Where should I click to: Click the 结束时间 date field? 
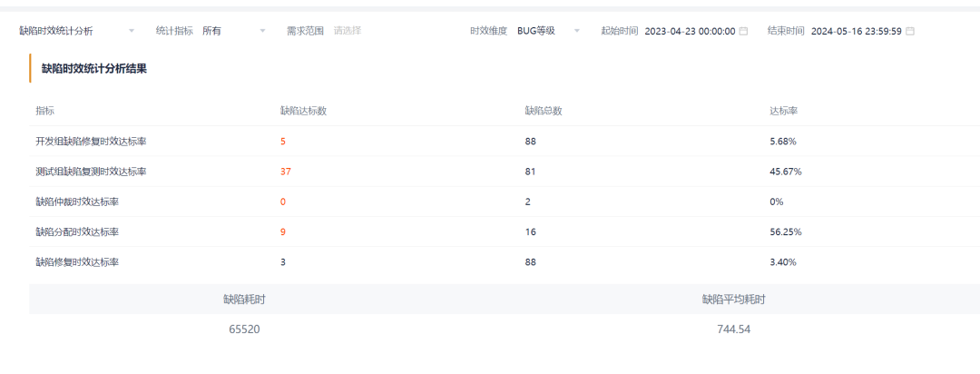[863, 31]
